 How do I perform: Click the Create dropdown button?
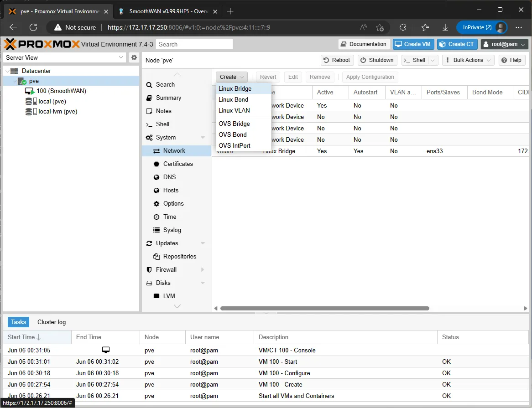point(232,77)
